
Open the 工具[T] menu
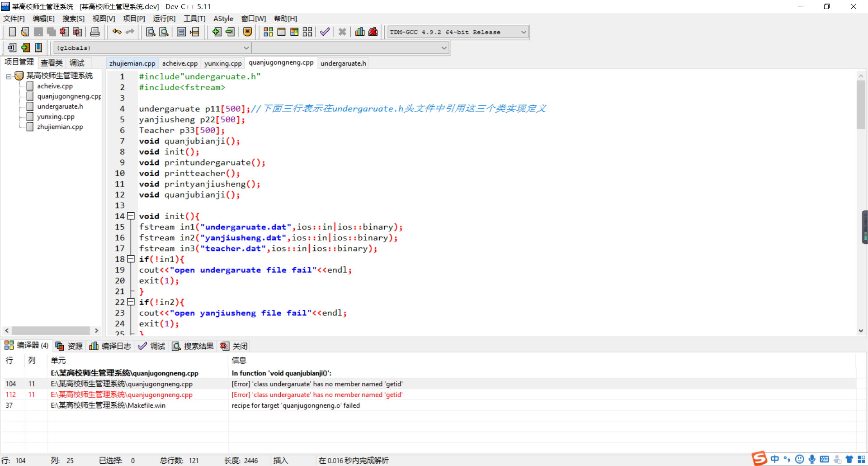[x=194, y=19]
